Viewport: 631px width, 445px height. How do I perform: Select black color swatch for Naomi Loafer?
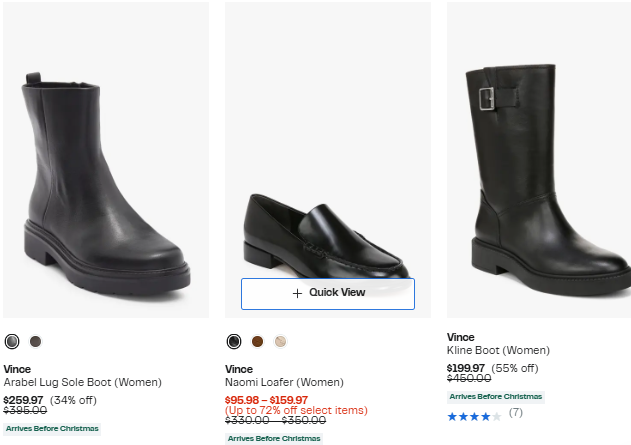pos(234,341)
